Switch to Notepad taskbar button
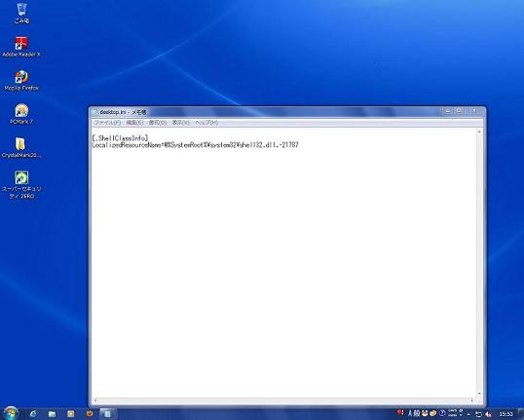Screen dimensions: 524x420 pyautogui.click(x=108, y=414)
